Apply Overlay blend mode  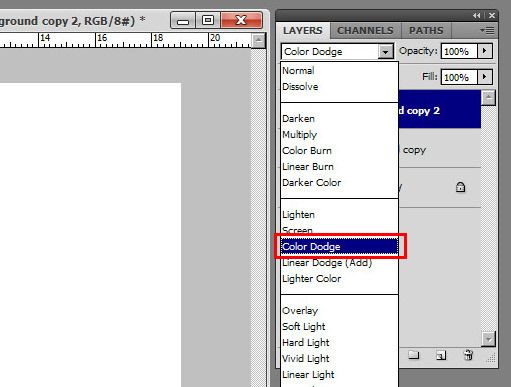click(x=339, y=311)
